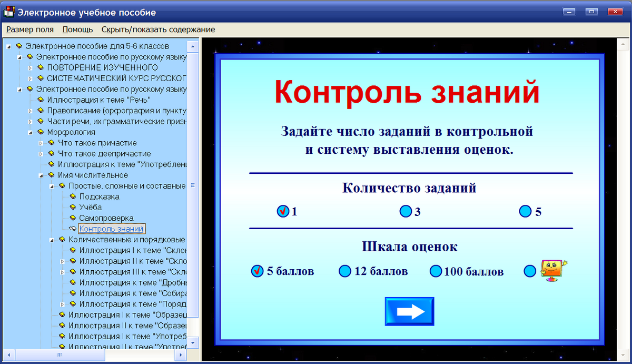Click the book icon beside "Учёба"
This screenshot has width=632, height=364.
tap(73, 206)
